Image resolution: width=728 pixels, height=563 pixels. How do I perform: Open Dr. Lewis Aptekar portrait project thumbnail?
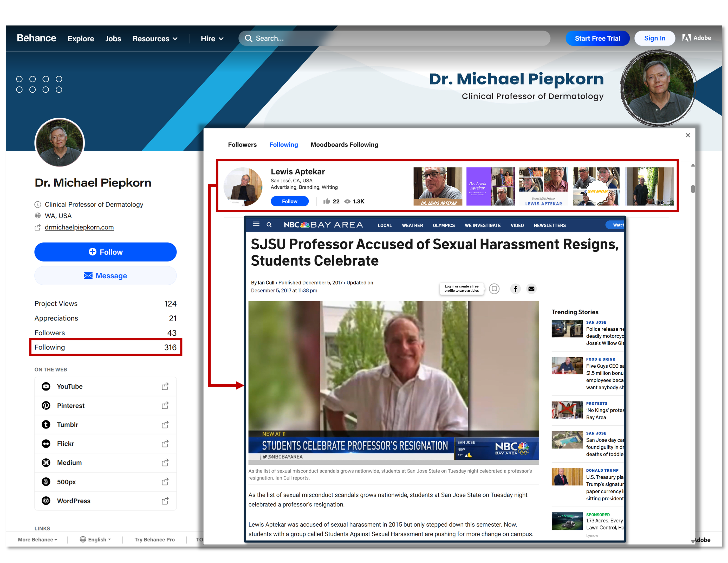point(438,187)
